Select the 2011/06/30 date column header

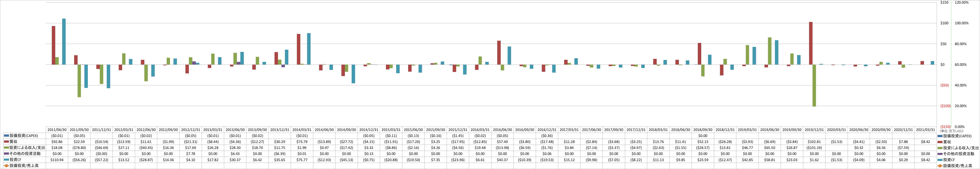point(57,130)
